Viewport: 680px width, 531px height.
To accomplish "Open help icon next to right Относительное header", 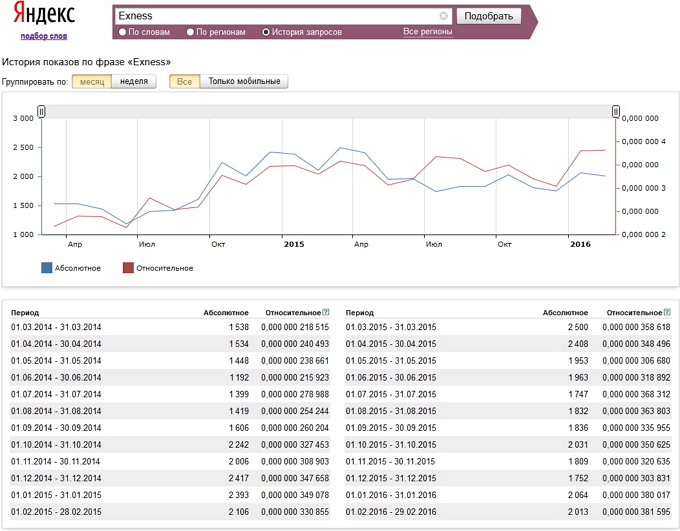I will [x=667, y=312].
